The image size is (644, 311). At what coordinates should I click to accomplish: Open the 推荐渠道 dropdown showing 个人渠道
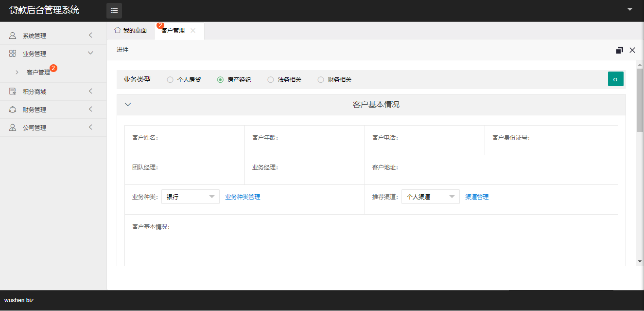[430, 197]
